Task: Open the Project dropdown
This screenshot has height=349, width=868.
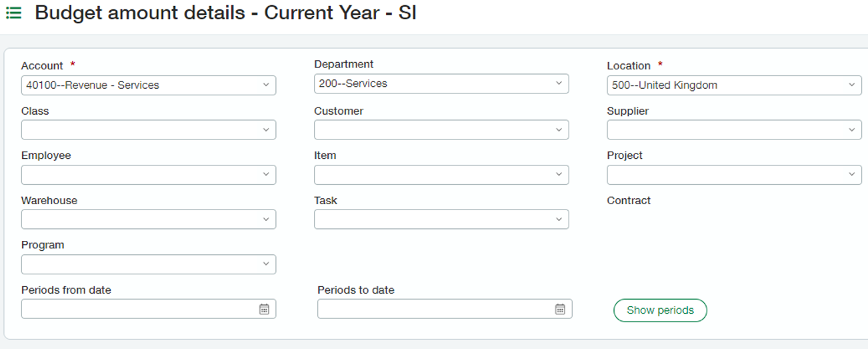Action: 734,175
